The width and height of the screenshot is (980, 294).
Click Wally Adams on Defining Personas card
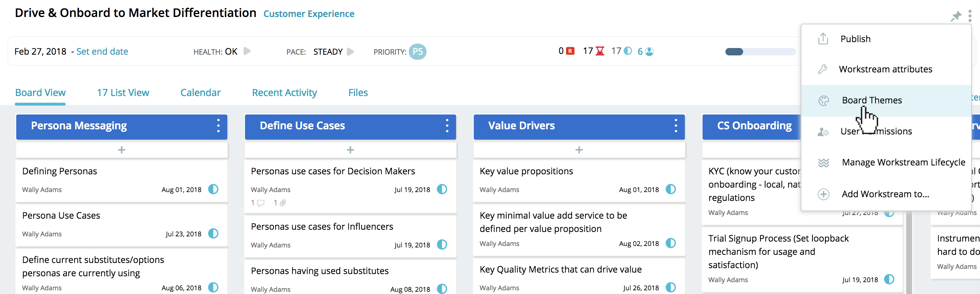click(x=42, y=189)
